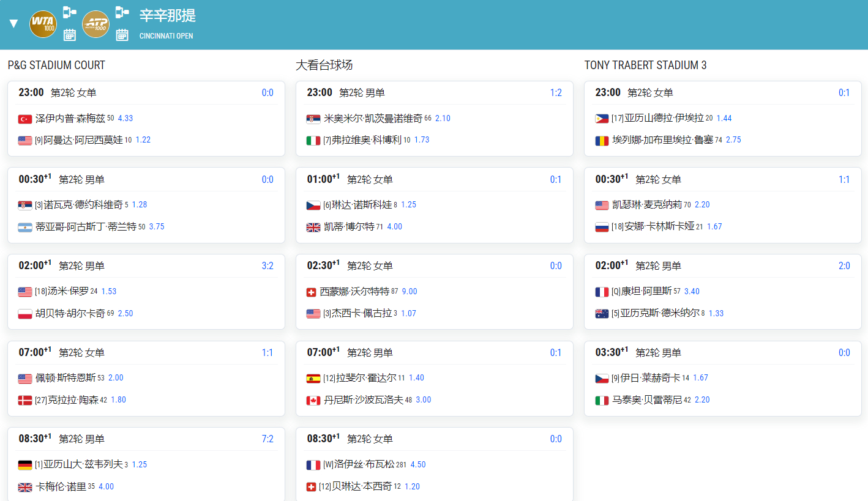Click the Denmark flag beside 克拉拉·陶森
The width and height of the screenshot is (868, 501).
25,400
